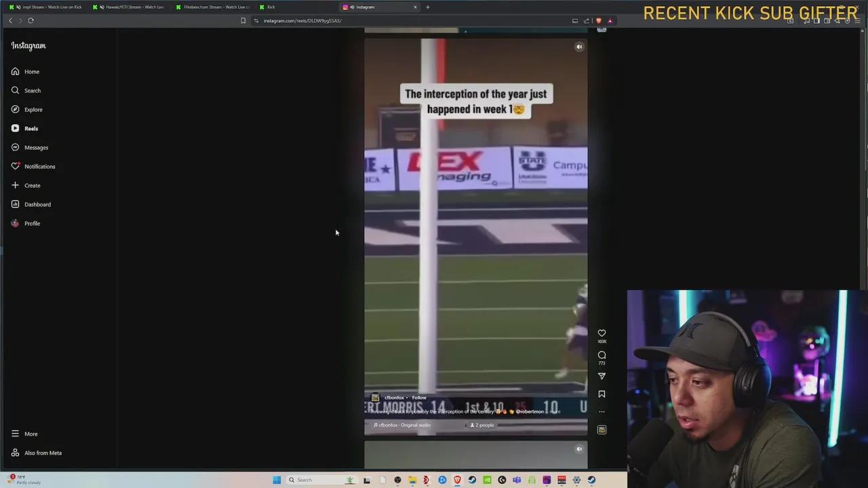868x488 pixels.
Task: Bookmark this page in the browser
Action: coord(243,20)
